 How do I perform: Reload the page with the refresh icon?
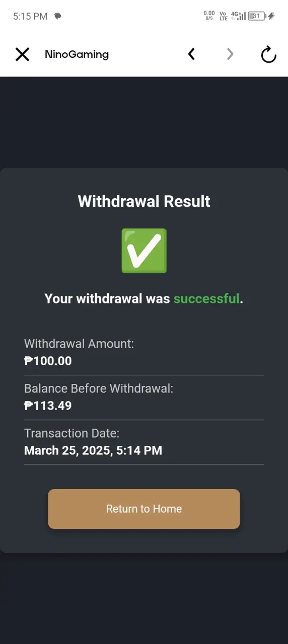(269, 54)
